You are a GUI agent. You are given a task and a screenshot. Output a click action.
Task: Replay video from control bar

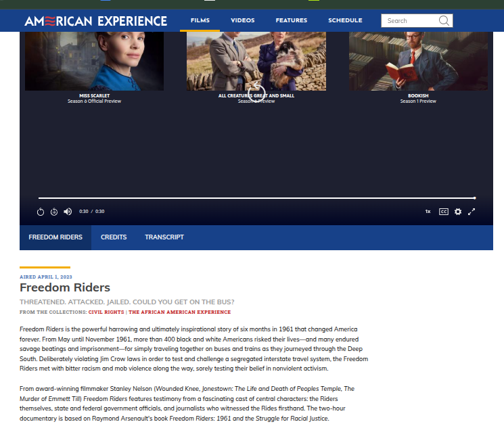click(x=40, y=212)
